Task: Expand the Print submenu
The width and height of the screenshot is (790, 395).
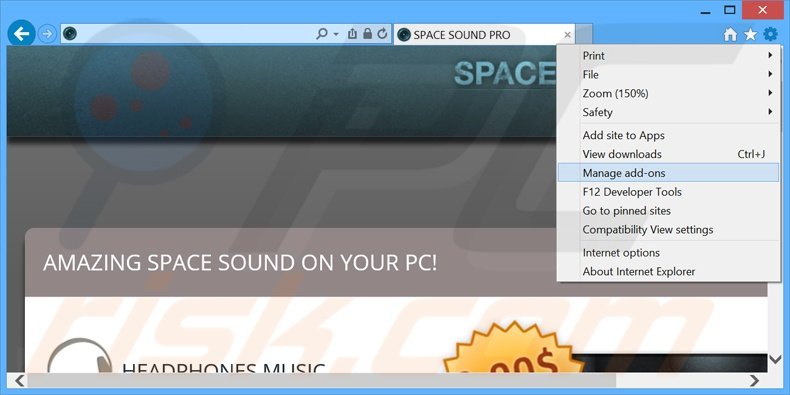Action: (669, 56)
